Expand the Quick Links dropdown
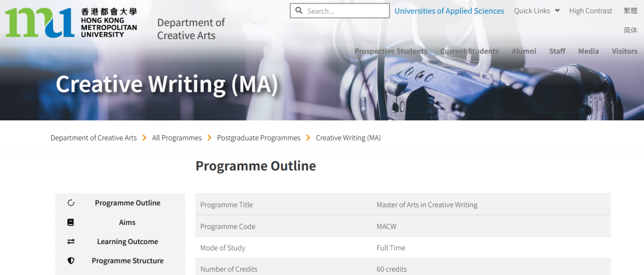Image resolution: width=644 pixels, height=275 pixels. pos(537,11)
